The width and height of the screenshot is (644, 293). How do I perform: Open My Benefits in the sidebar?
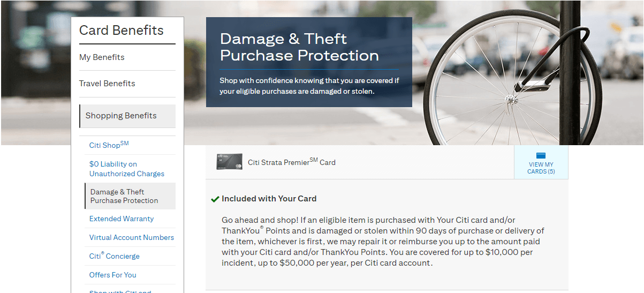(102, 57)
